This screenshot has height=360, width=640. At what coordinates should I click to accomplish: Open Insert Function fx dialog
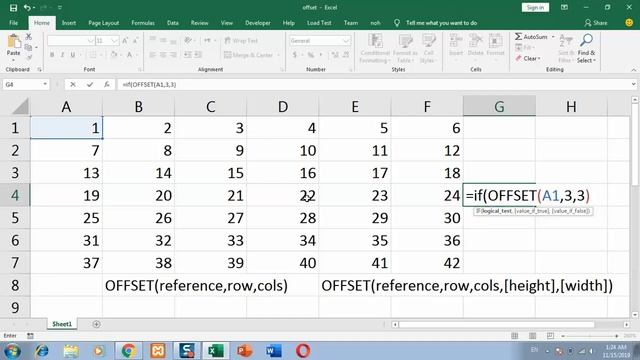[107, 84]
